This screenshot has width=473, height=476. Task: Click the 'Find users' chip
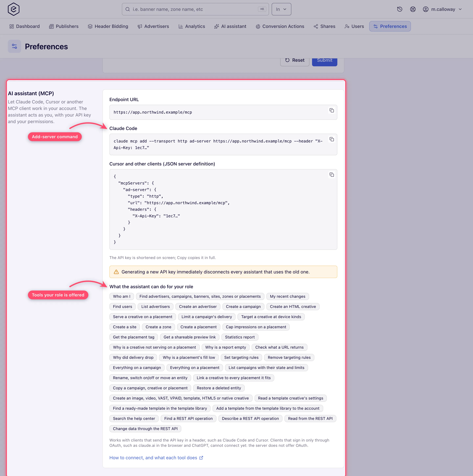[x=123, y=306]
